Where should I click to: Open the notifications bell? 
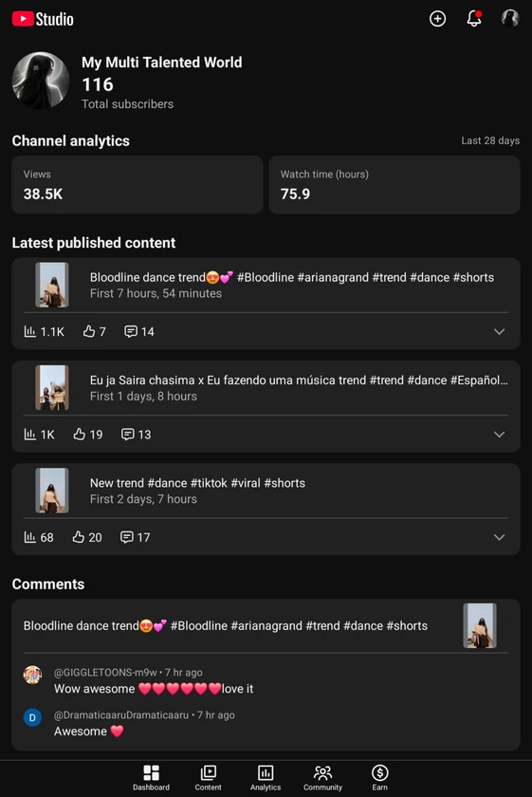click(x=474, y=19)
